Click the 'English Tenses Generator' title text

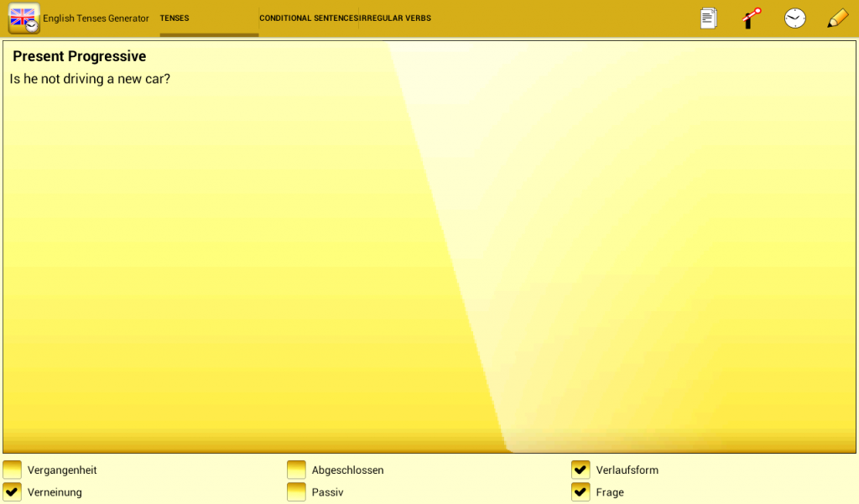[96, 18]
